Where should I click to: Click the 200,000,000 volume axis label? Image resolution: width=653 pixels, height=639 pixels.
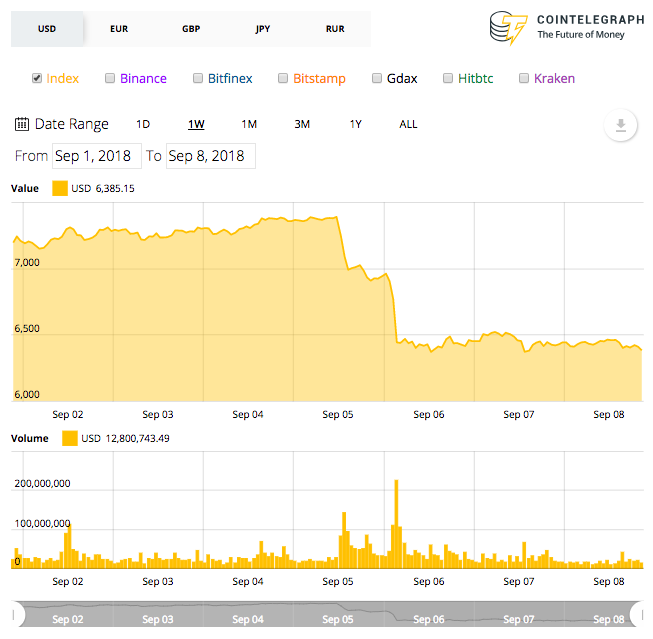point(42,483)
